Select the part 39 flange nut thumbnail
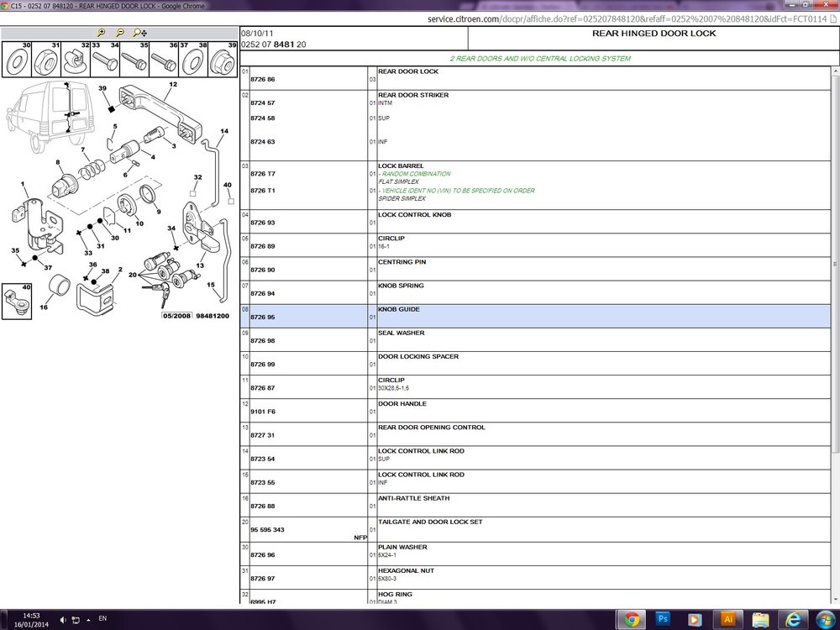Image resolution: width=840 pixels, height=630 pixels. (x=223, y=60)
